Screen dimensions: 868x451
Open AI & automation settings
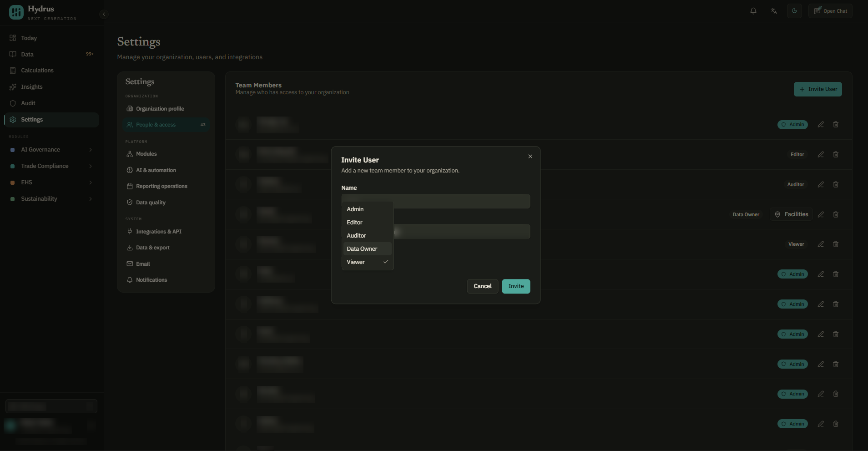click(166, 170)
